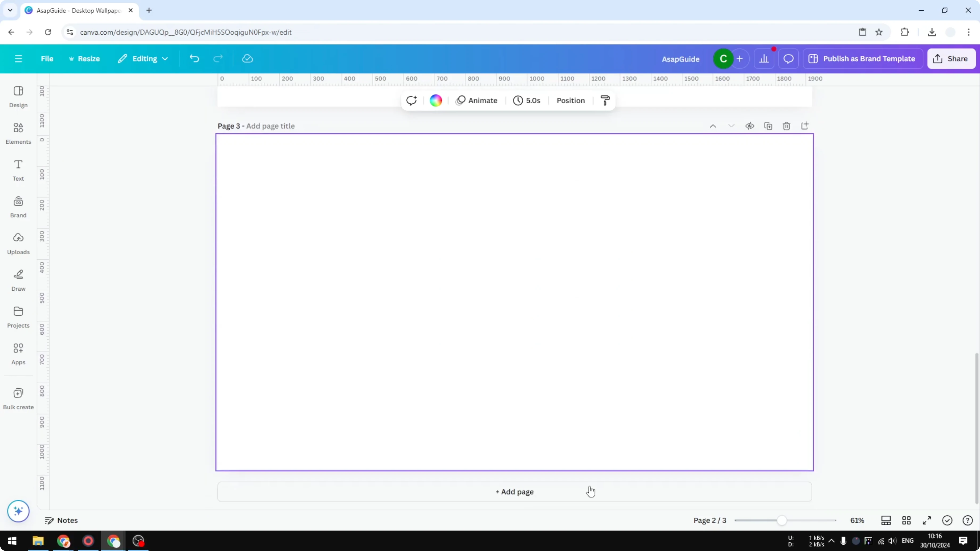Toggle the design approval checkmark
Image resolution: width=980 pixels, height=551 pixels.
(947, 520)
